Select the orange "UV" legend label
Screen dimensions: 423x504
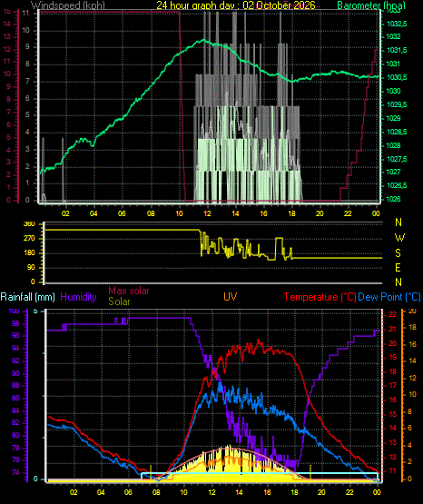(231, 297)
